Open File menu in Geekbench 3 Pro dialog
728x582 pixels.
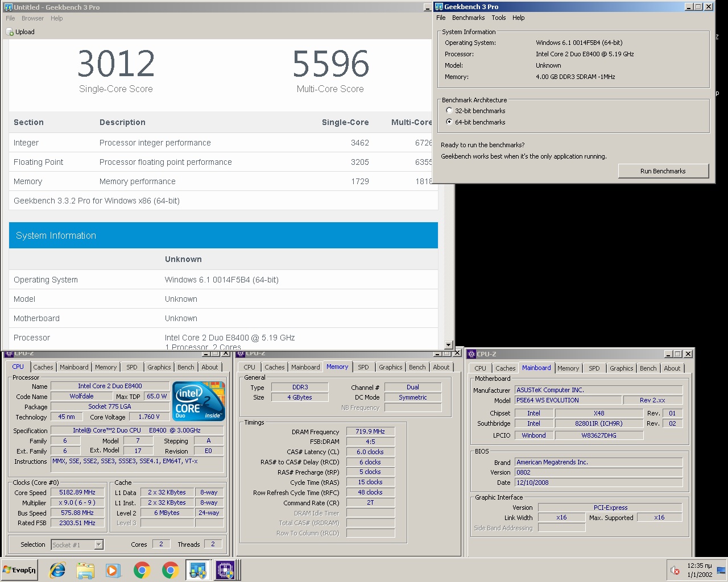[441, 18]
